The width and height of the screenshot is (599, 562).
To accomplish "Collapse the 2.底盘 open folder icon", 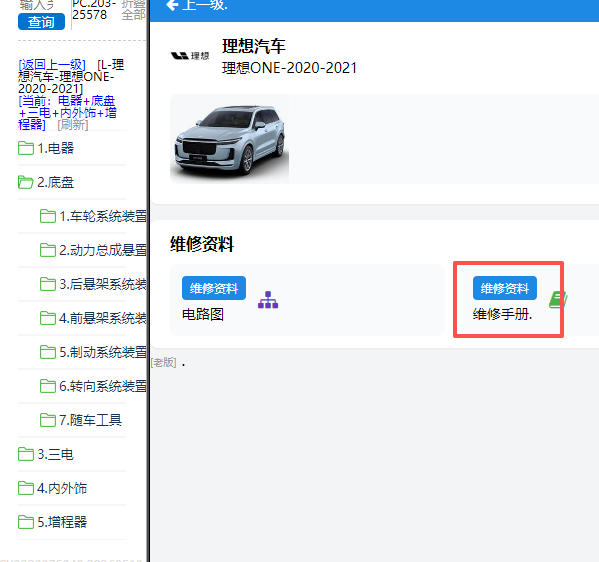I will 26,182.
